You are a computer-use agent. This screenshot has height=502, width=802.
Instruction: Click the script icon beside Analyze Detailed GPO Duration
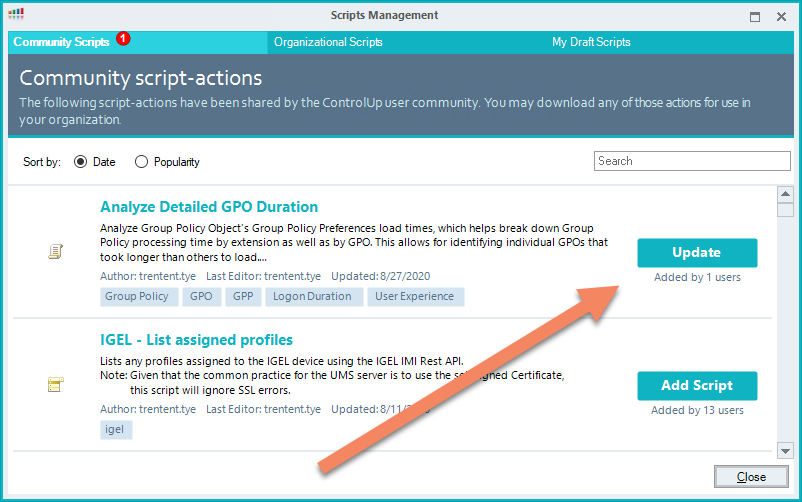tap(55, 251)
